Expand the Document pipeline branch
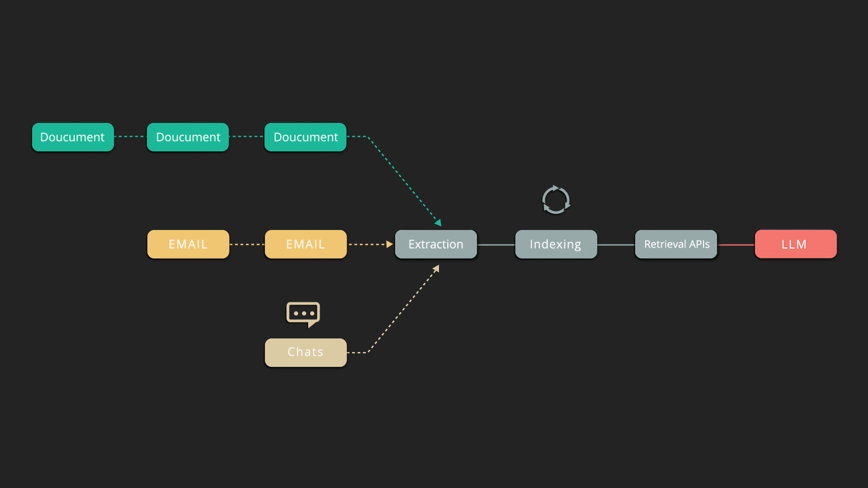The width and height of the screenshot is (868, 488). click(73, 137)
